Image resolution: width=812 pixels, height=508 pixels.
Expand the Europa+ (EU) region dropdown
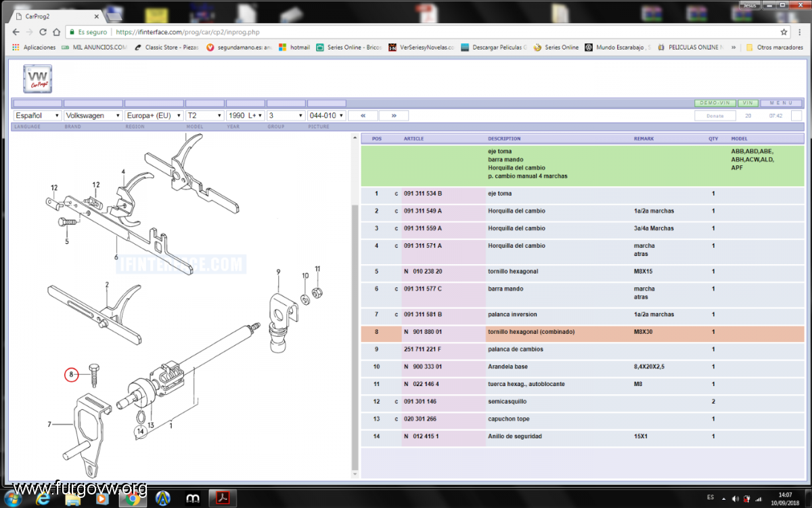click(x=154, y=116)
